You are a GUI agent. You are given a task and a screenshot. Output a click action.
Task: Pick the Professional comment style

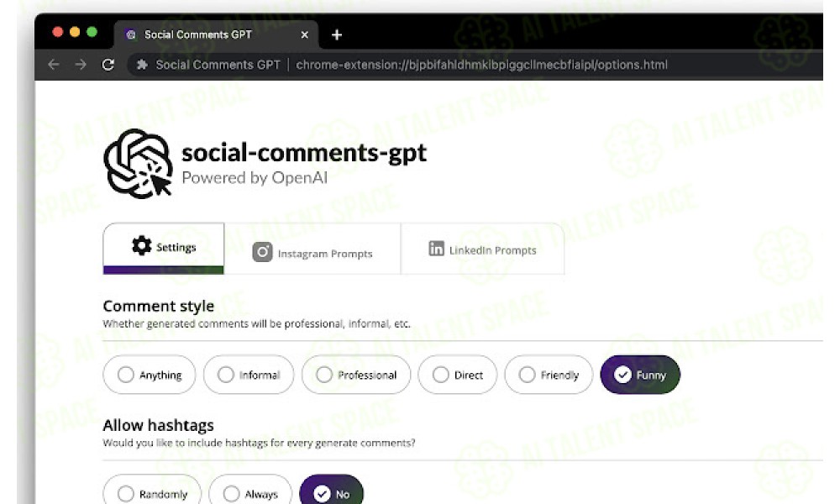pos(356,375)
